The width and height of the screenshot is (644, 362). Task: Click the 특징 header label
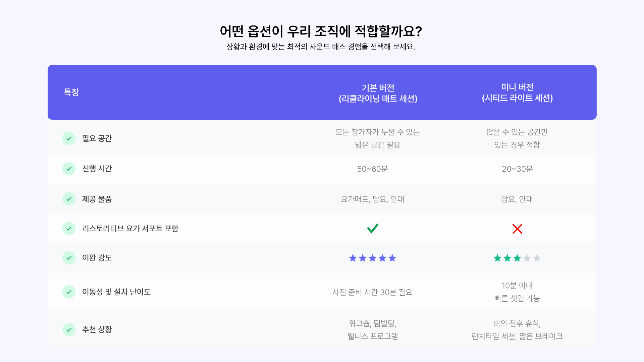(71, 92)
